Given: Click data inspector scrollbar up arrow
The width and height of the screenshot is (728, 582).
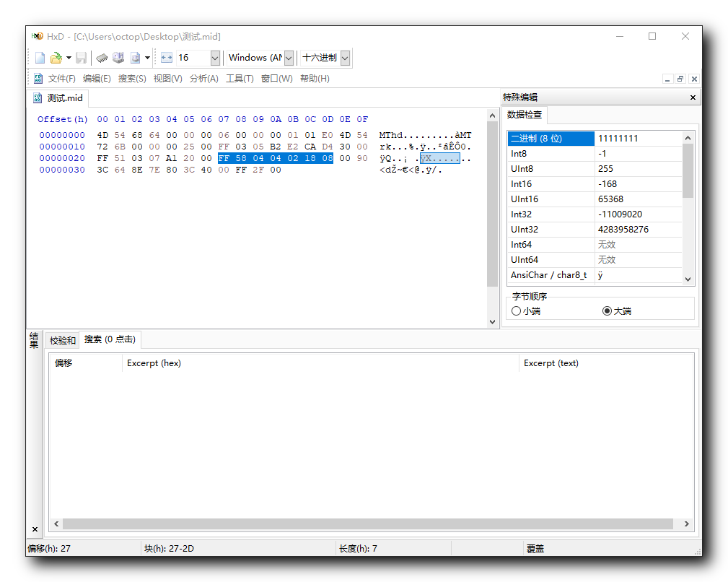Looking at the screenshot, I should click(688, 138).
